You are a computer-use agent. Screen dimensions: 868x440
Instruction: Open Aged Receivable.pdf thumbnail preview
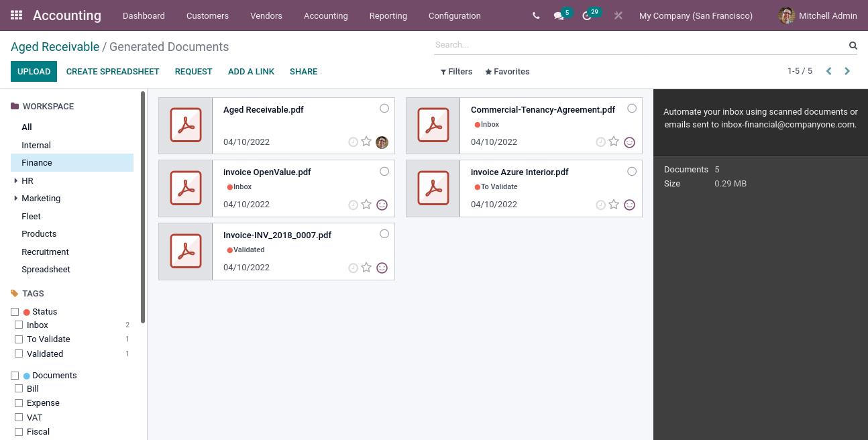(x=185, y=125)
